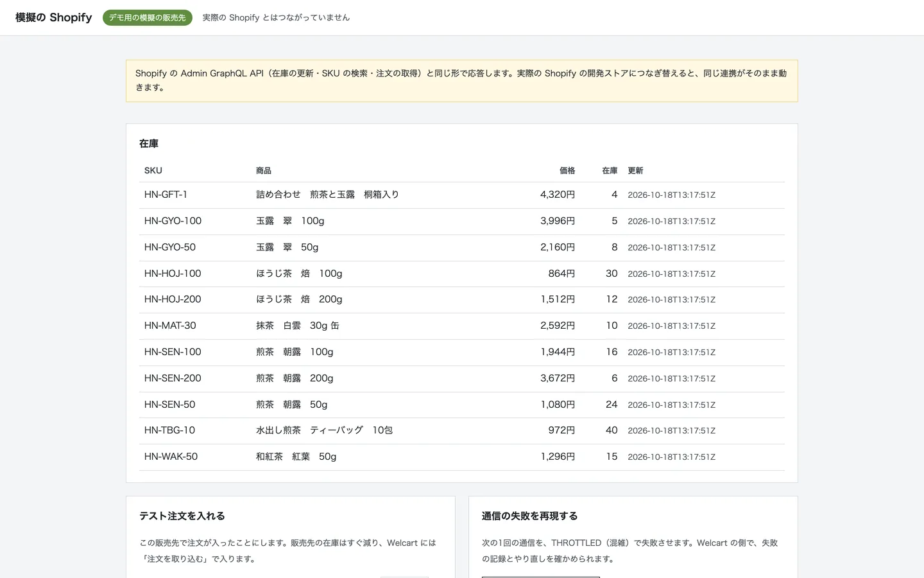Screen dimensions: 924x578
Task: Click product name 抹茶 白雲 30g 缶
Action: 298,326
